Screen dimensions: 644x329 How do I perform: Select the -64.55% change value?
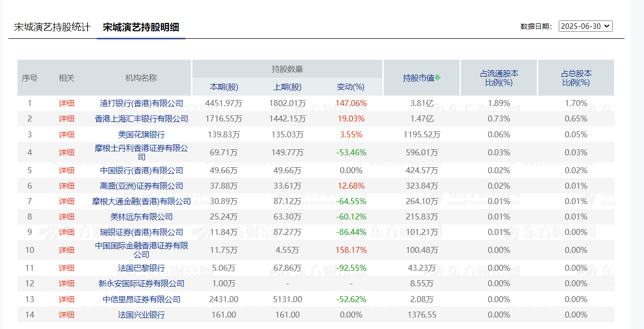pos(351,201)
